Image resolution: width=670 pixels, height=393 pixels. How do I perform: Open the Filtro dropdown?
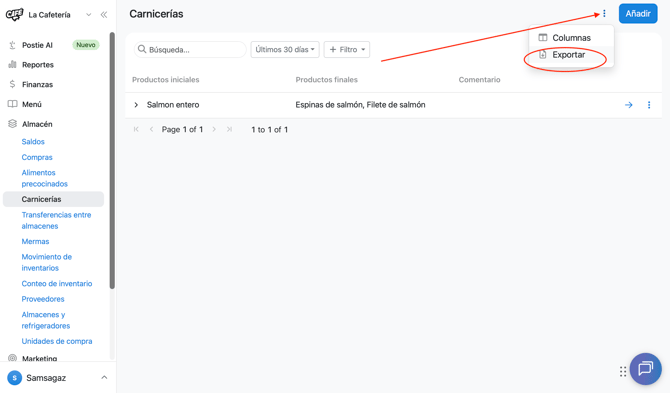(347, 50)
